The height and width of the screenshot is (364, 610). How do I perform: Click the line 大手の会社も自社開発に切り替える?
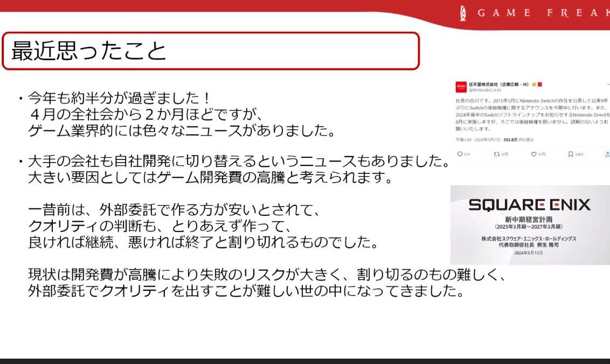[239, 161]
